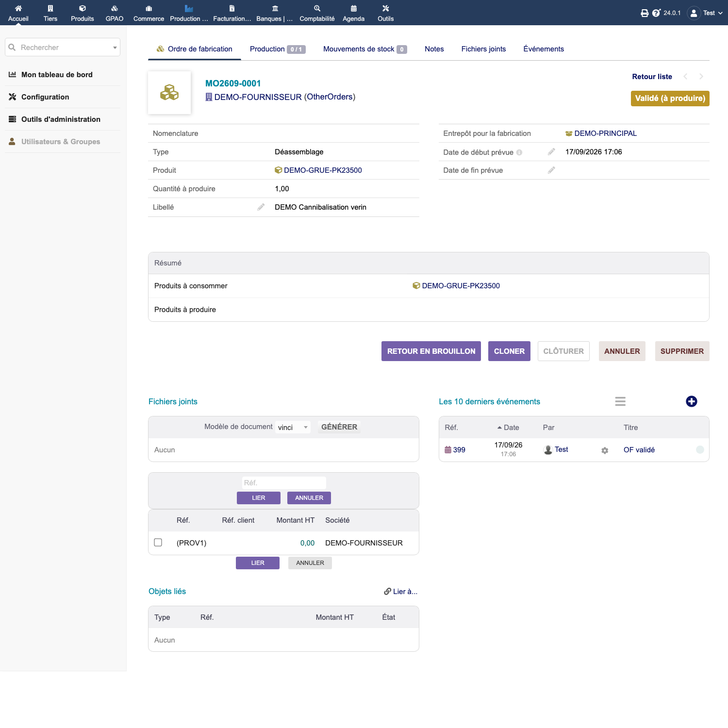The image size is (728, 728).
Task: Open the events list hamburger icon
Action: [620, 401]
